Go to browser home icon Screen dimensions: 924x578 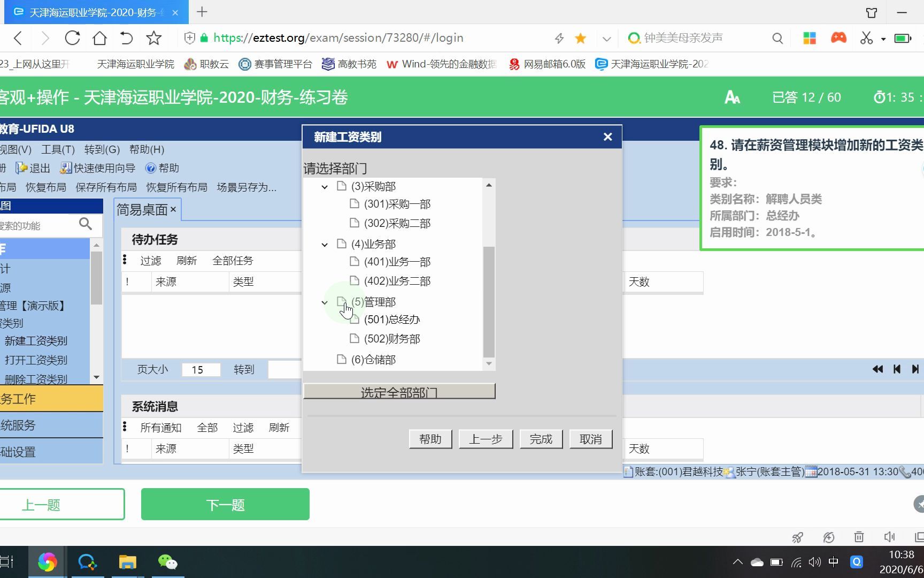[x=99, y=38]
